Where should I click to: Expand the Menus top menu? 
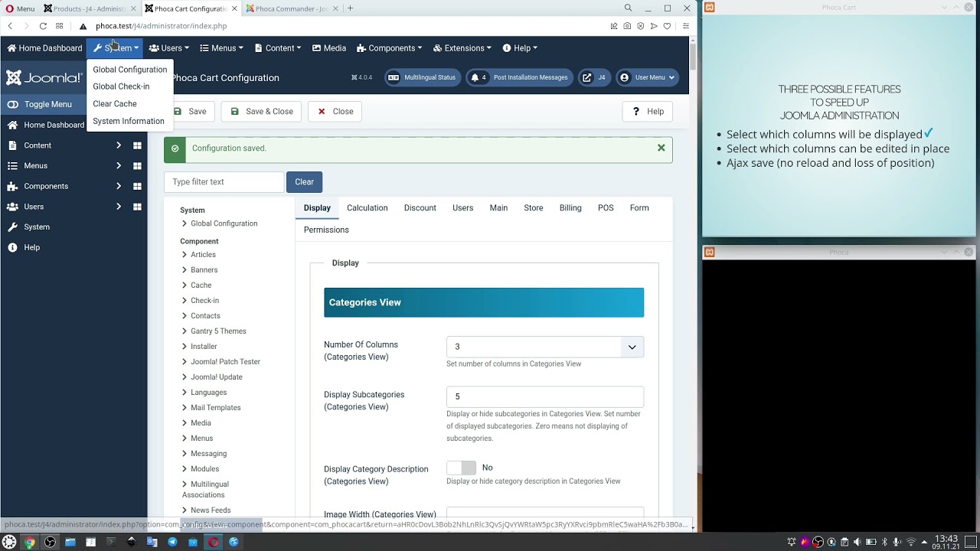(221, 48)
